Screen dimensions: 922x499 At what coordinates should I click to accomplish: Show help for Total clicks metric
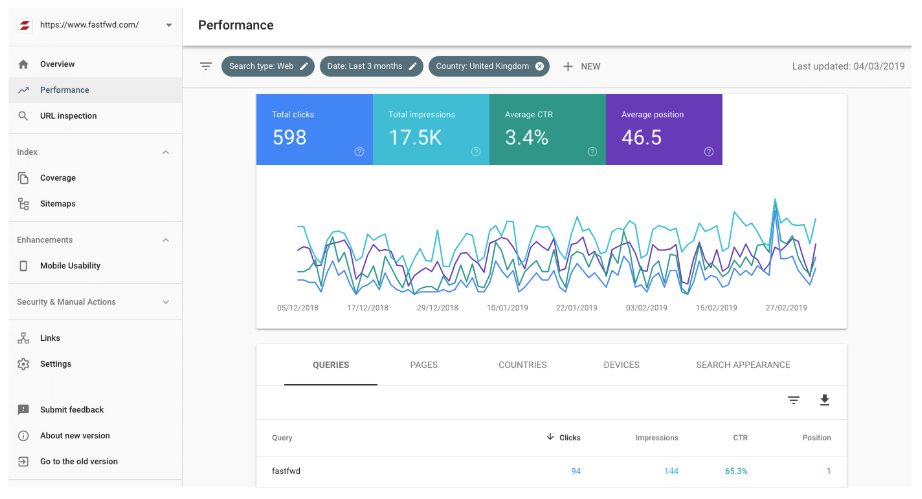click(359, 152)
